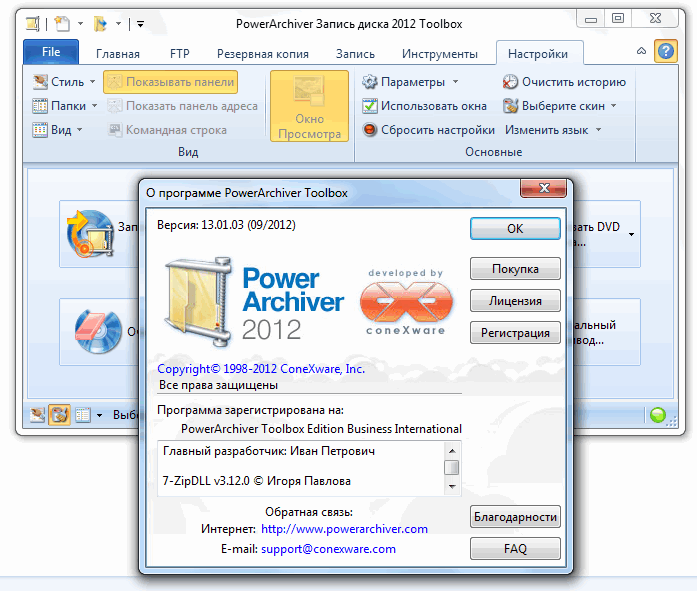Click the Выберите скин icon
The width and height of the screenshot is (697, 591).
click(510, 106)
